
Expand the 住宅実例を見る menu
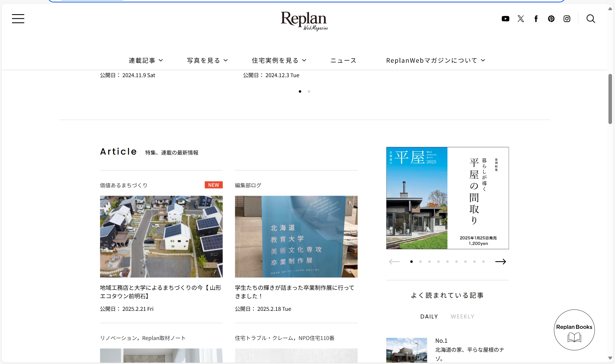click(279, 61)
